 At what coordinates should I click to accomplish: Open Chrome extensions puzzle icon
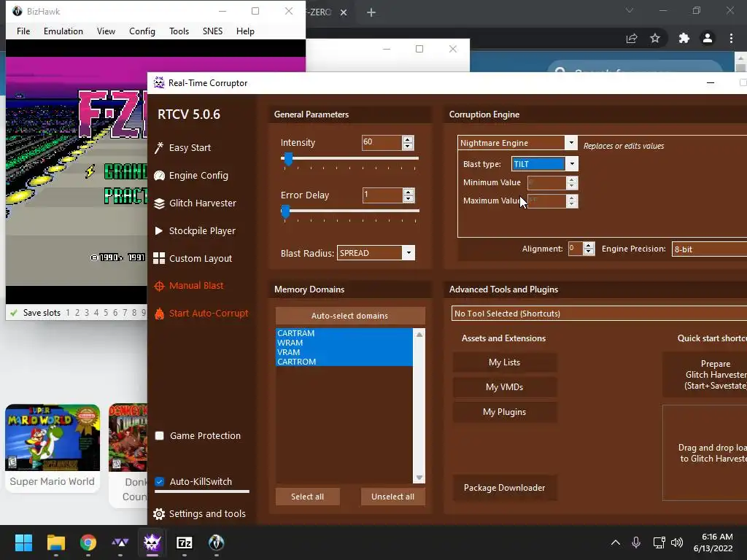pyautogui.click(x=684, y=38)
